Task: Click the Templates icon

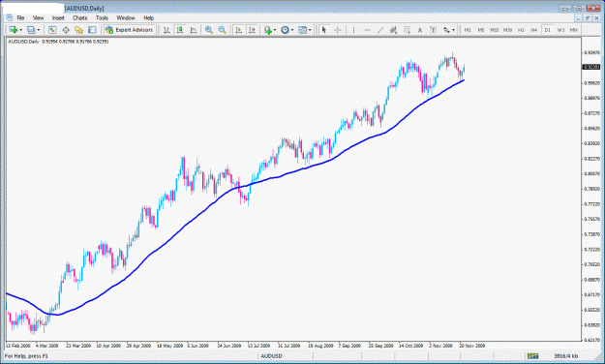Action: coord(302,30)
